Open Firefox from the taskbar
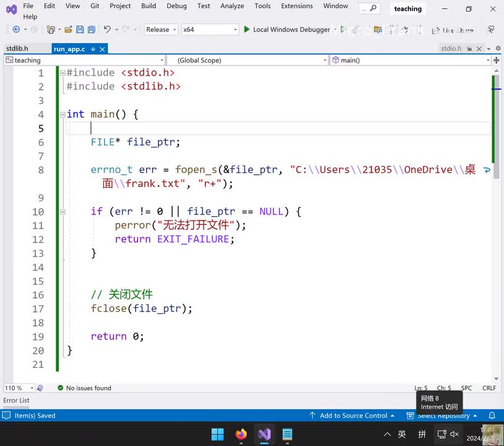This screenshot has height=446, width=504. coord(241,434)
